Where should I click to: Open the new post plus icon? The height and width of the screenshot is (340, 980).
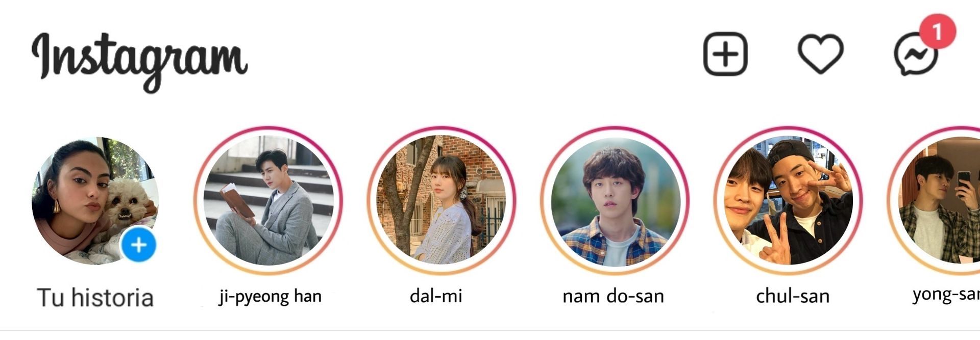tap(725, 54)
